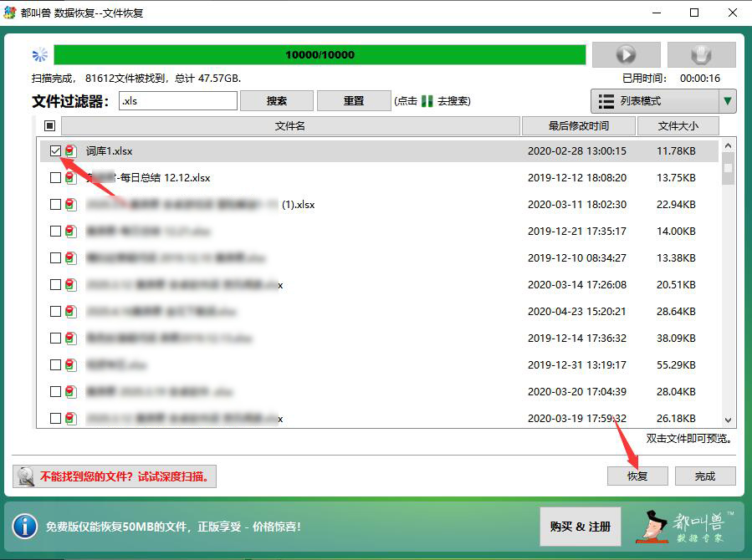Image resolution: width=752 pixels, height=560 pixels.
Task: Sort by 文件名 column header
Action: 289,126
